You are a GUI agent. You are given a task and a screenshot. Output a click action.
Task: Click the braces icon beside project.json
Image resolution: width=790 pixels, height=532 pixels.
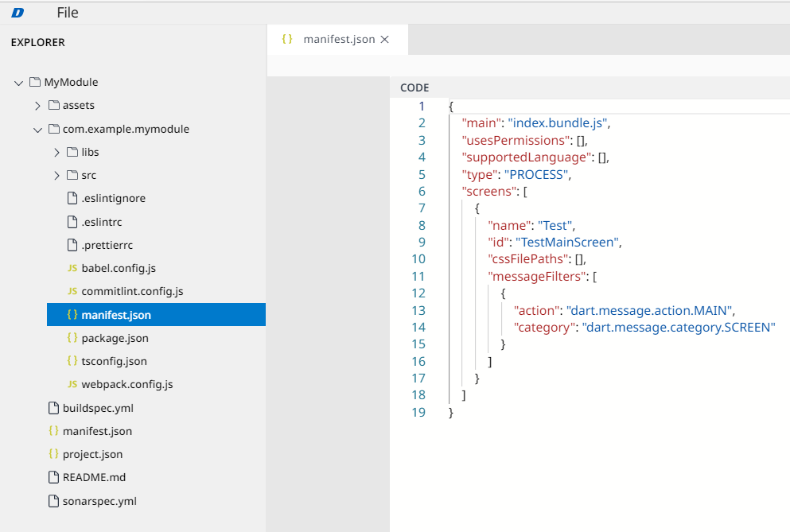[x=53, y=454]
